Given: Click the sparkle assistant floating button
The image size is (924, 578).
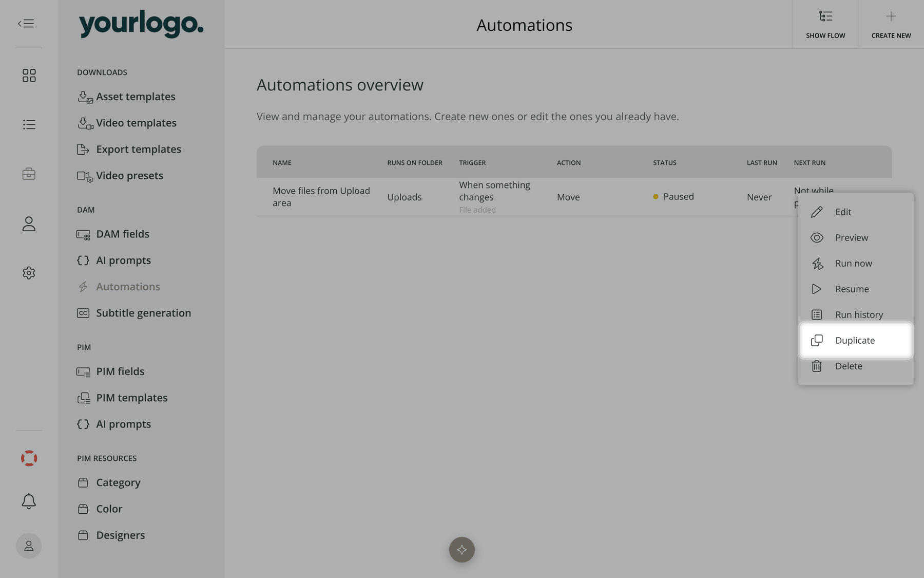Looking at the screenshot, I should (462, 550).
